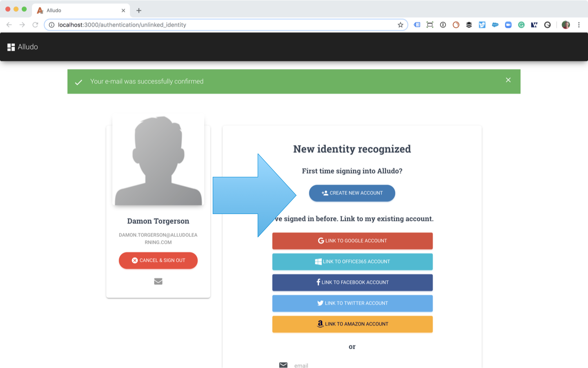Click the DAMON.TORGERSON@ALLUDOLEARNING.COM email text
Image resolution: width=588 pixels, height=368 pixels.
tap(158, 239)
